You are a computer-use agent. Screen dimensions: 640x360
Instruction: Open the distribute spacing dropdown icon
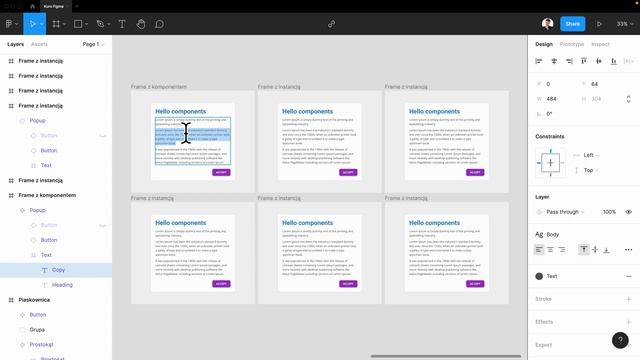(629, 61)
